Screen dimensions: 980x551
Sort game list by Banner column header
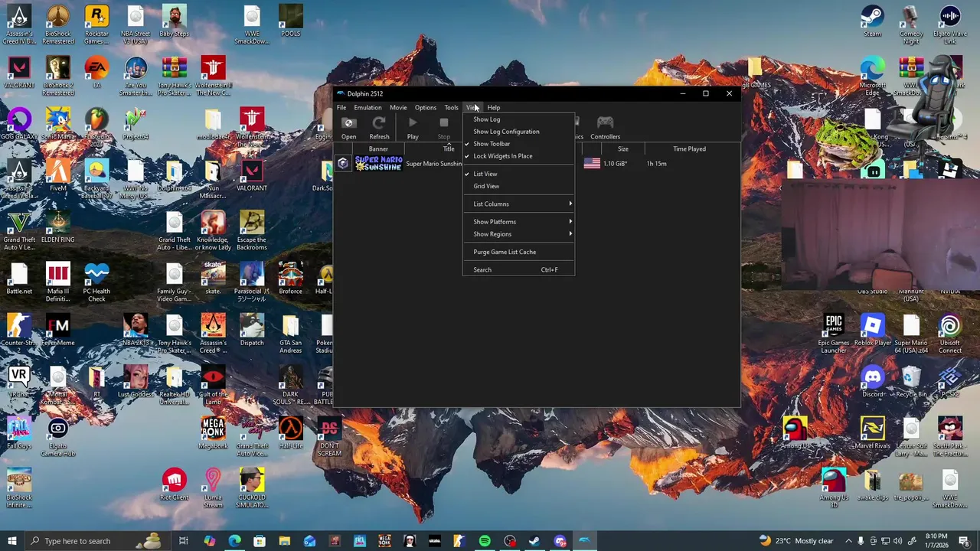[378, 149]
